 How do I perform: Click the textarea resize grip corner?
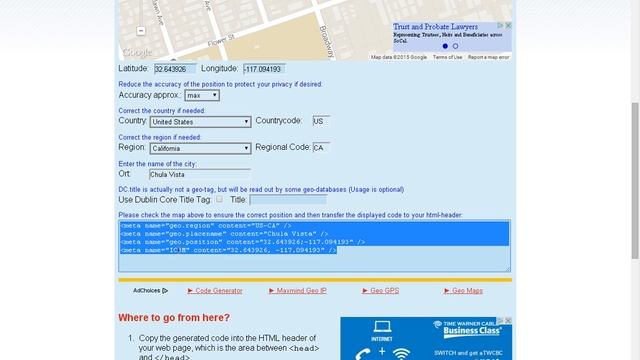(x=508, y=269)
